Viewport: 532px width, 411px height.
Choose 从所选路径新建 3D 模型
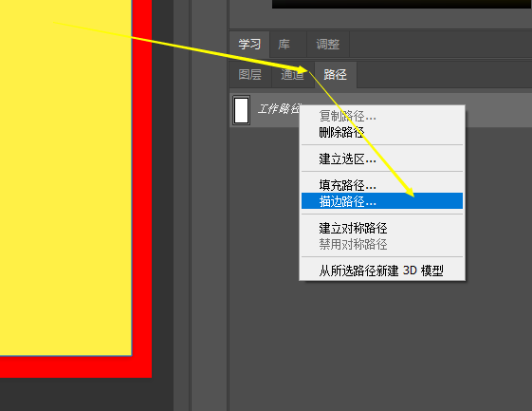(x=382, y=271)
